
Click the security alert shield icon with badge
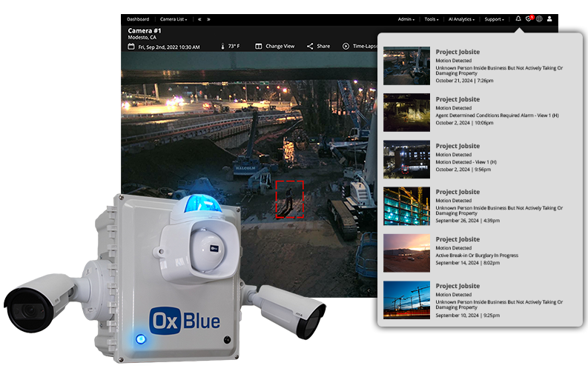point(529,19)
